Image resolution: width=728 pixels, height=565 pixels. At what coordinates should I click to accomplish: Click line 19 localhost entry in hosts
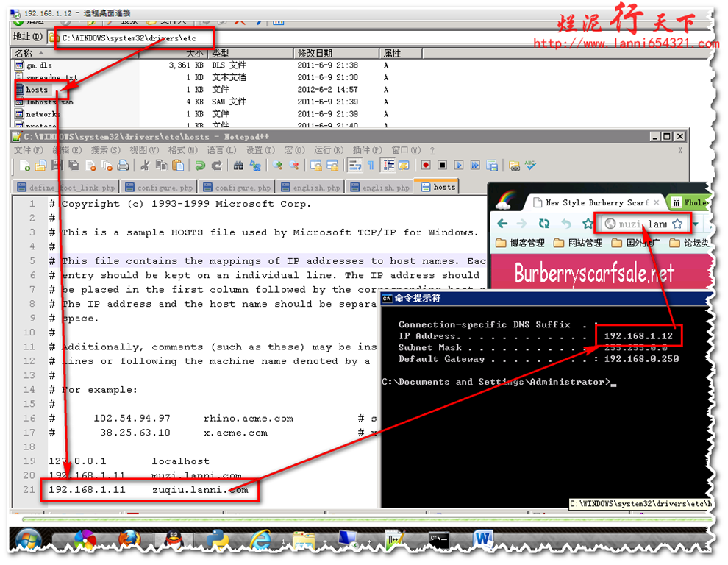[x=129, y=461]
